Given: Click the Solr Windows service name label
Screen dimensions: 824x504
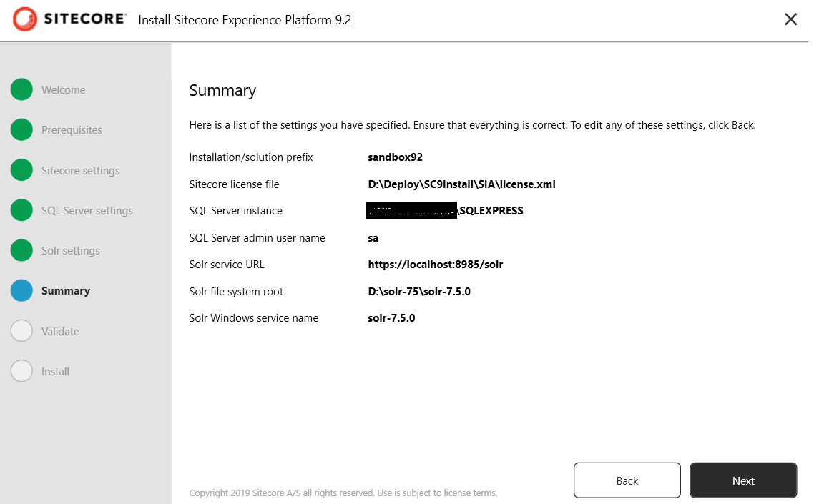Looking at the screenshot, I should pos(254,318).
